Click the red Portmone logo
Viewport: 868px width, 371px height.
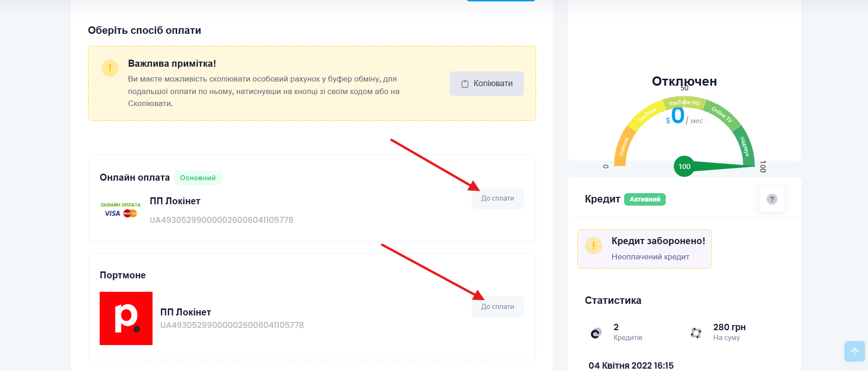(x=126, y=318)
